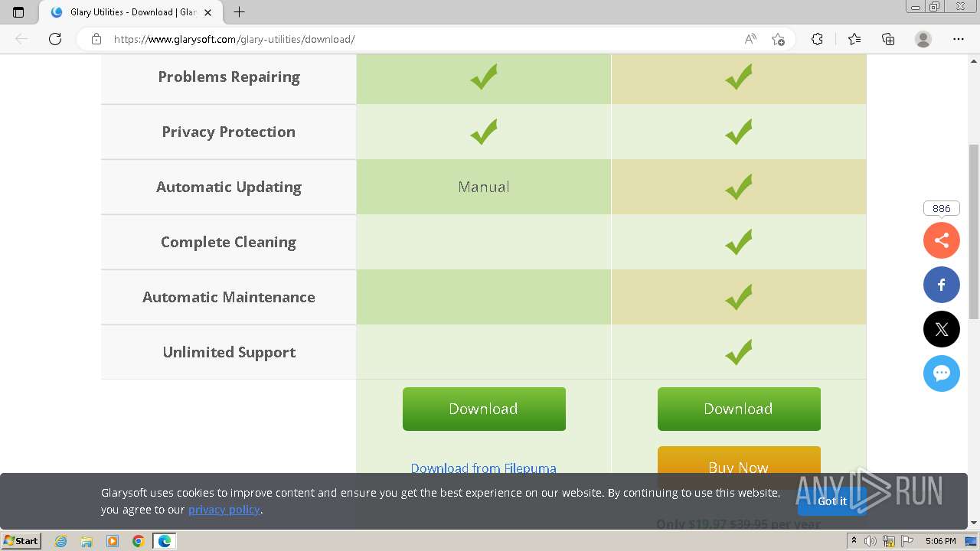980x551 pixels.
Task: Select the Glary Utilities Download tab
Action: [130, 12]
